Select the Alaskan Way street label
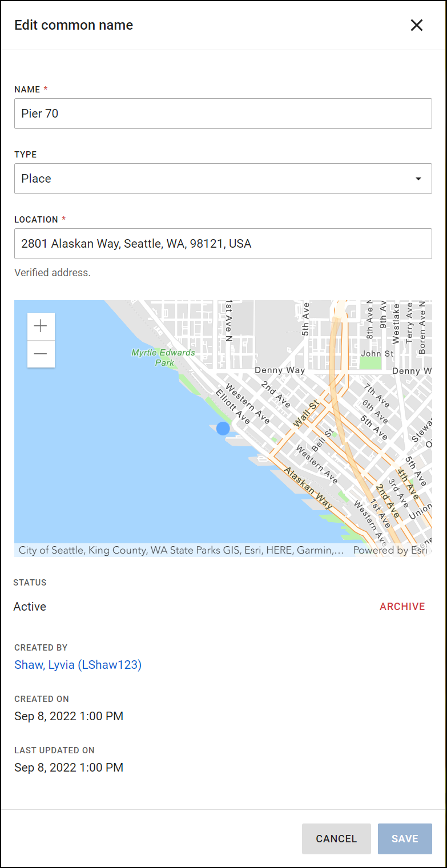The image size is (447, 868). (x=309, y=488)
